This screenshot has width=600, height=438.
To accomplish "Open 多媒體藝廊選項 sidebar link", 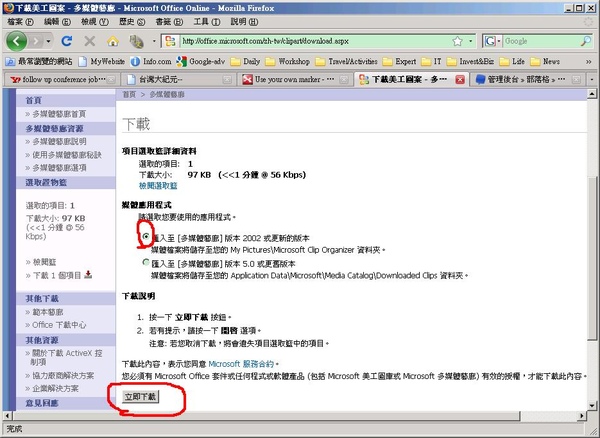I will click(x=59, y=168).
